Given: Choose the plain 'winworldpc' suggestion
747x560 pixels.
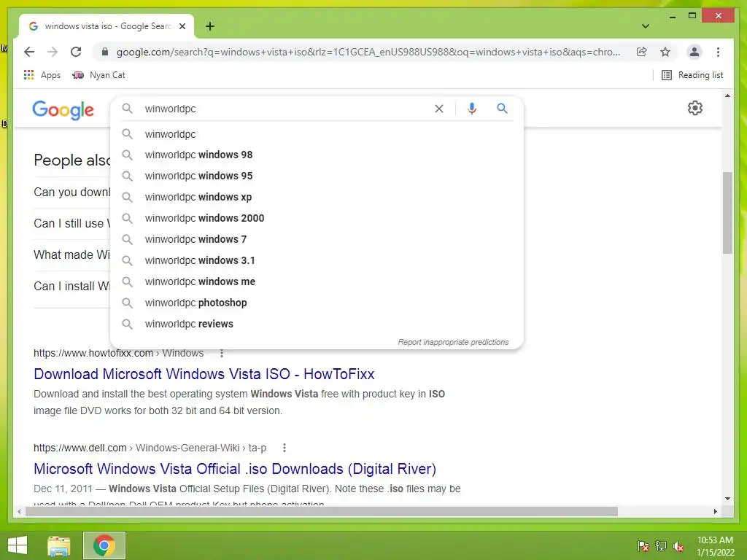Looking at the screenshot, I should (x=317, y=134).
